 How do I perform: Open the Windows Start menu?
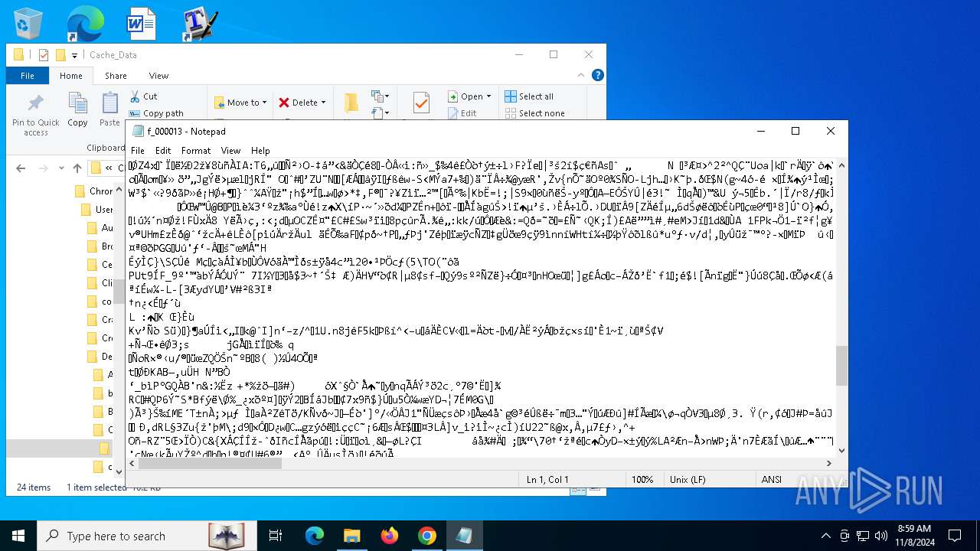click(18, 536)
